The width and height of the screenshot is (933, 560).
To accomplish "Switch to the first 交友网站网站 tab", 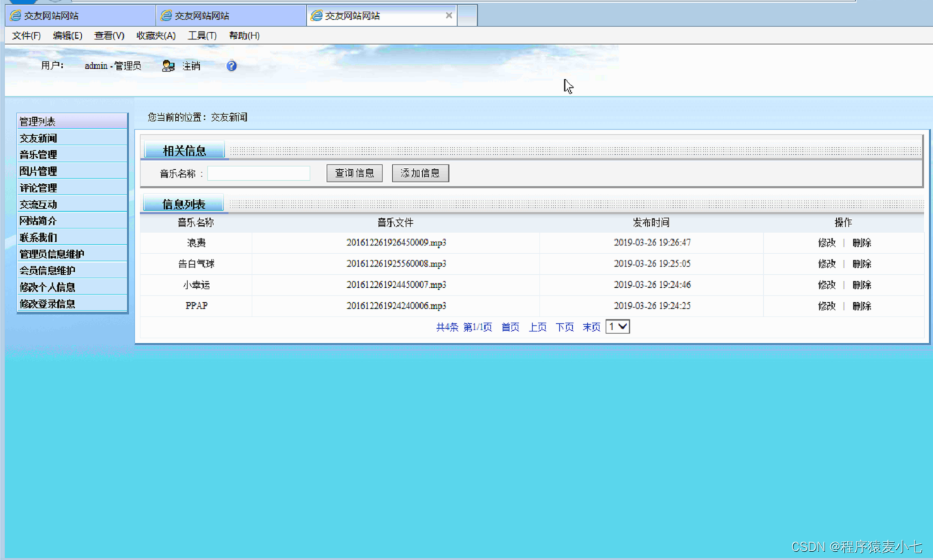I will pos(80,15).
